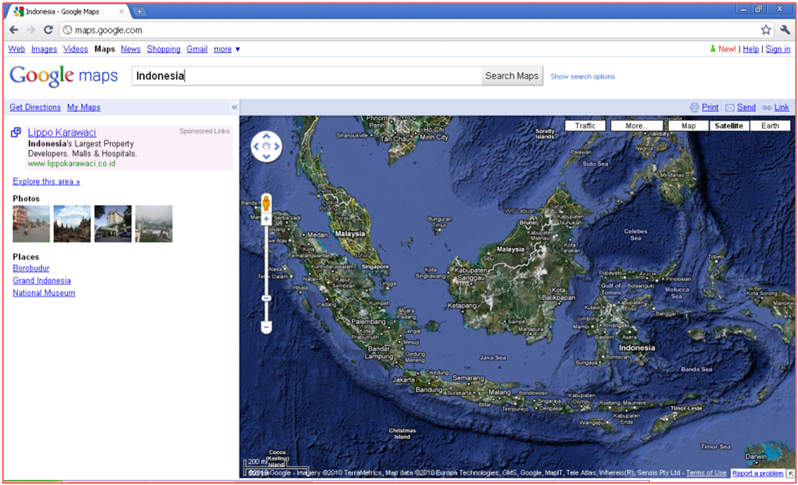
Task: Zoom out with the minus button
Action: pos(267,327)
